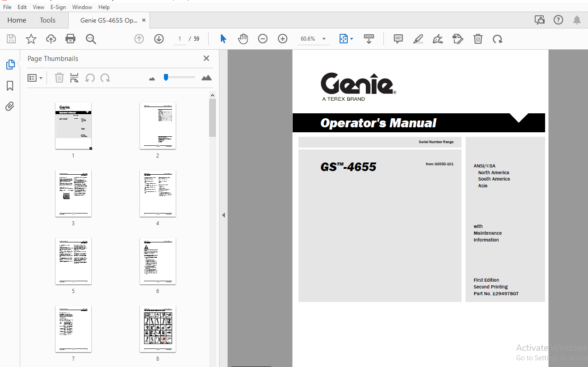Open Page Thumbnails sidebar icon
The height and width of the screenshot is (367, 588).
click(x=10, y=65)
